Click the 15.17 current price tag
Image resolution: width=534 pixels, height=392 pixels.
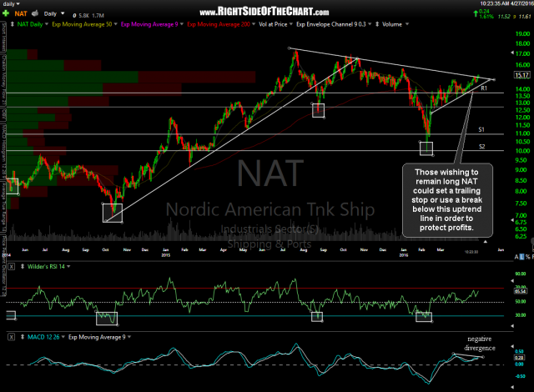point(522,75)
